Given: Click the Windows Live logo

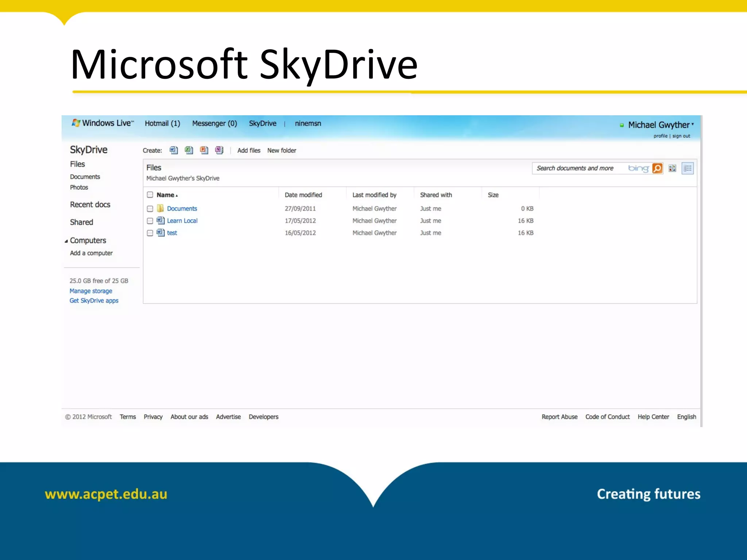Looking at the screenshot, I should 103,123.
